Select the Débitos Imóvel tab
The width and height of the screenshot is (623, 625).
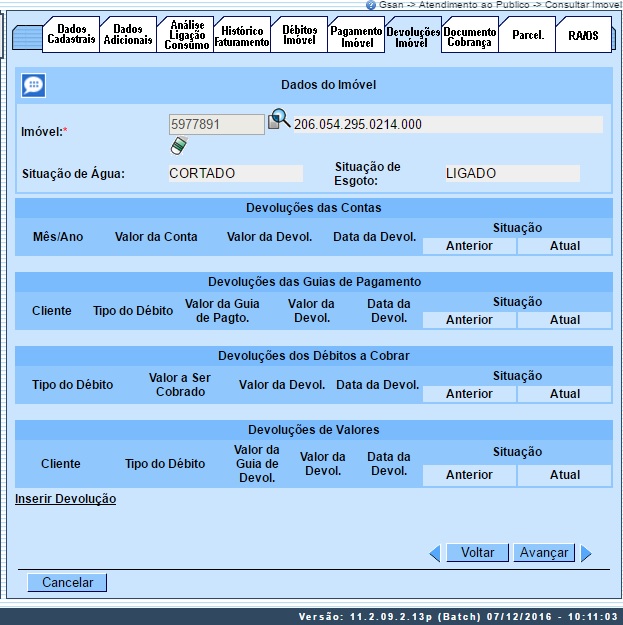click(x=299, y=35)
